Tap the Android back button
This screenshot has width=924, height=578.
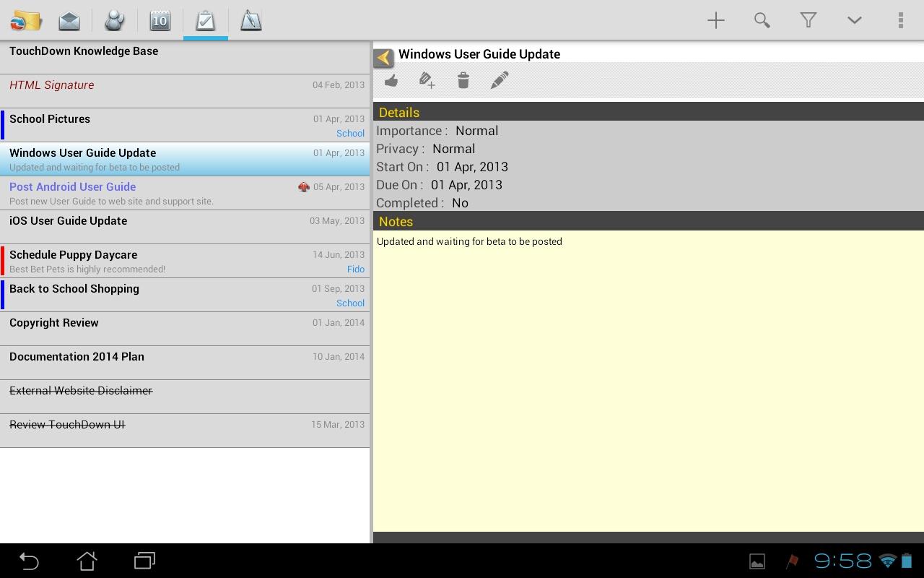[x=29, y=561]
